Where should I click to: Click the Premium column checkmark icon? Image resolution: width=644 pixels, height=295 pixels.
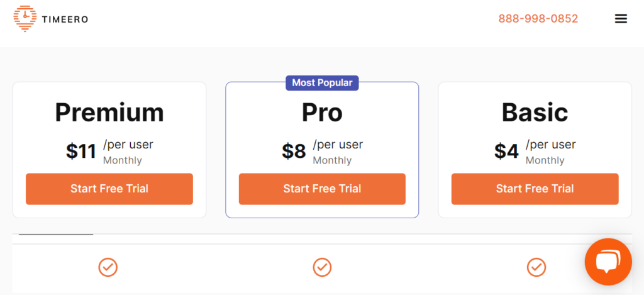pos(108,267)
